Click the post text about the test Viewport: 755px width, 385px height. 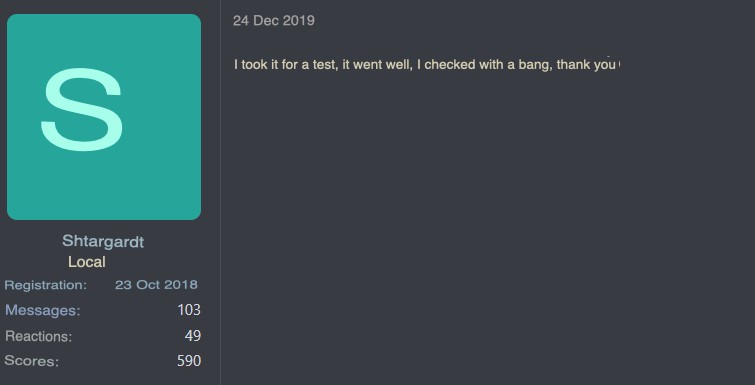[425, 64]
